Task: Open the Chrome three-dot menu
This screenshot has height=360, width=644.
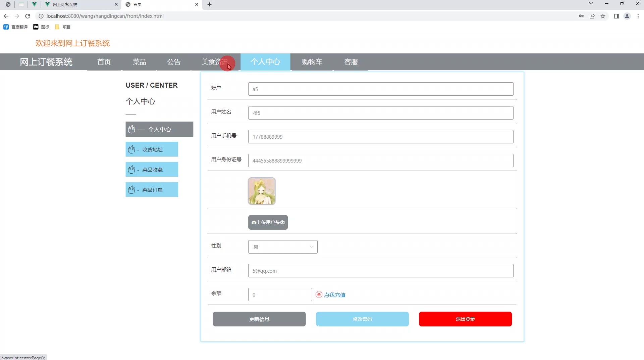Action: click(x=638, y=16)
